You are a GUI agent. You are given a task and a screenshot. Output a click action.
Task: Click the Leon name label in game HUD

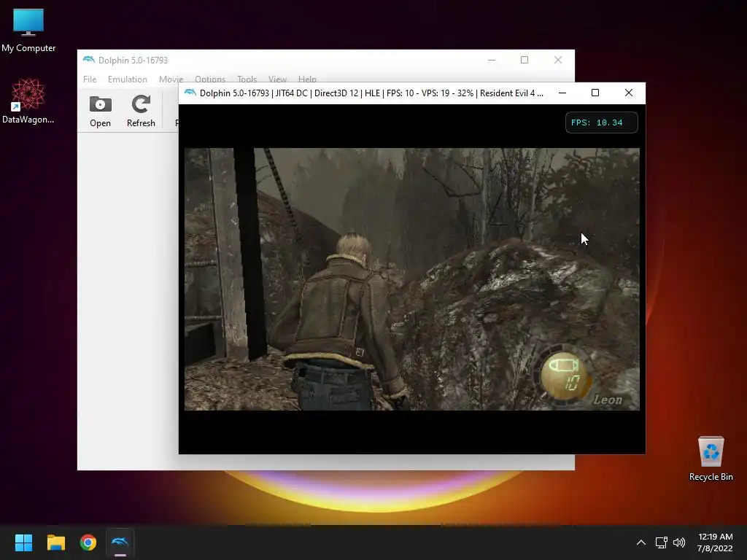[x=608, y=400]
